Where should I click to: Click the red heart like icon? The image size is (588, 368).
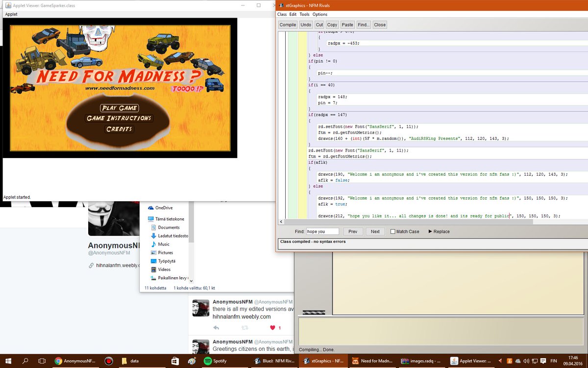pyautogui.click(x=272, y=328)
